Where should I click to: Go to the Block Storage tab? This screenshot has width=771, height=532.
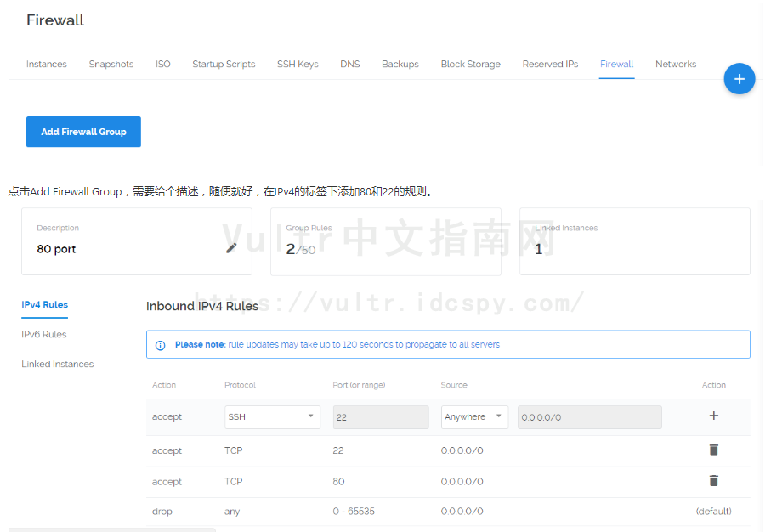[471, 64]
